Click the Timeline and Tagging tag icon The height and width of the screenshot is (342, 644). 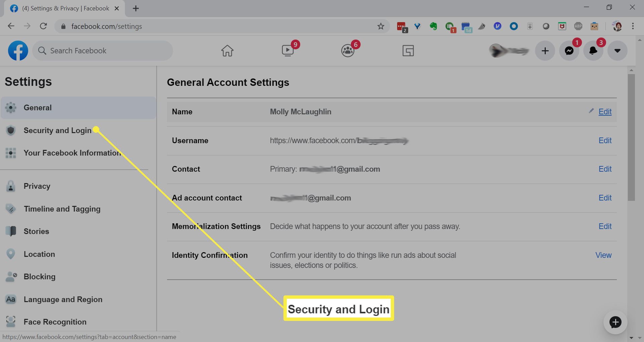coord(11,209)
